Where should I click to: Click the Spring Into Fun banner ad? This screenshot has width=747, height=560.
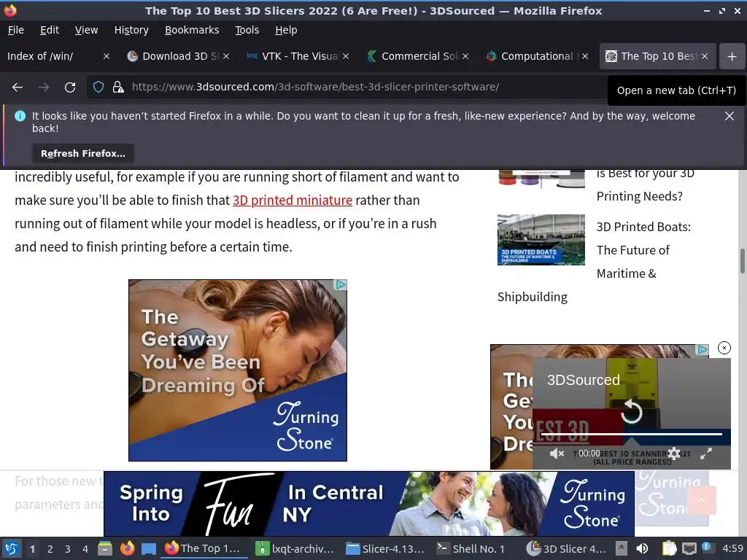tap(369, 504)
